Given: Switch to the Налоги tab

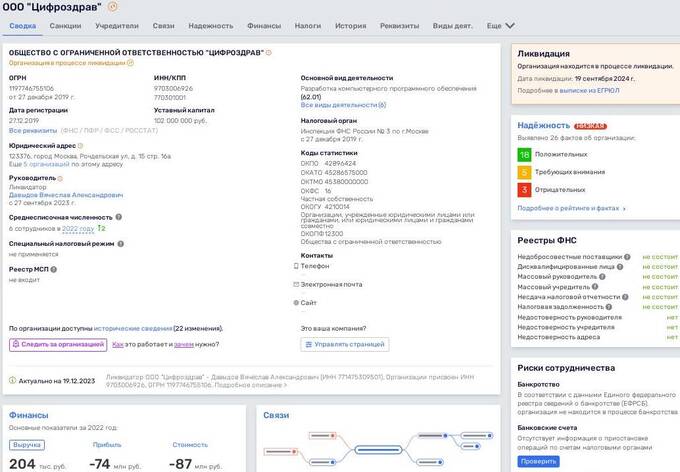Looking at the screenshot, I should [308, 26].
